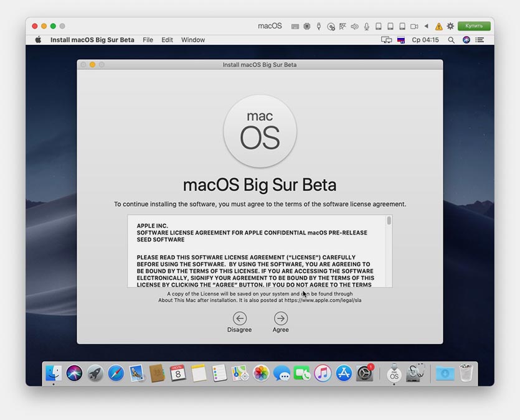Launch Safari from the Dock

tap(116, 373)
